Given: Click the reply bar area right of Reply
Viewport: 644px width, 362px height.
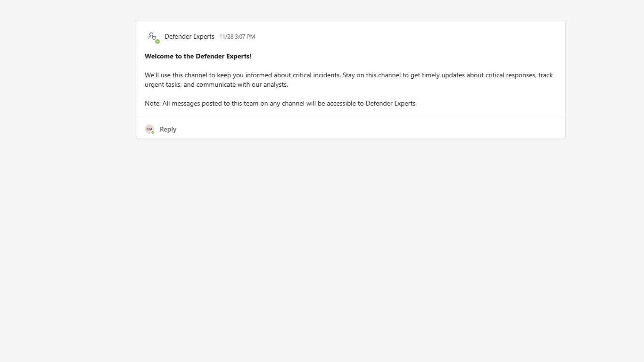Looking at the screenshot, I should click(368, 129).
